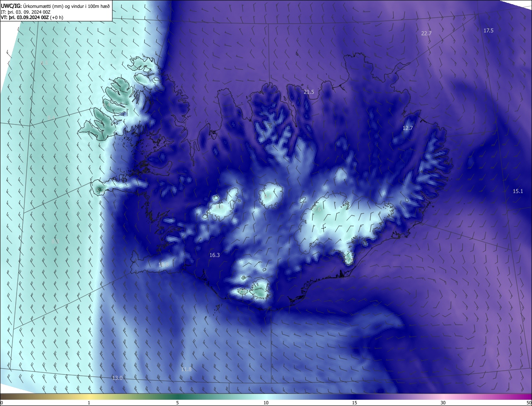Click the faint "8.5" value label
The image size is (532, 406).
(x=44, y=63)
